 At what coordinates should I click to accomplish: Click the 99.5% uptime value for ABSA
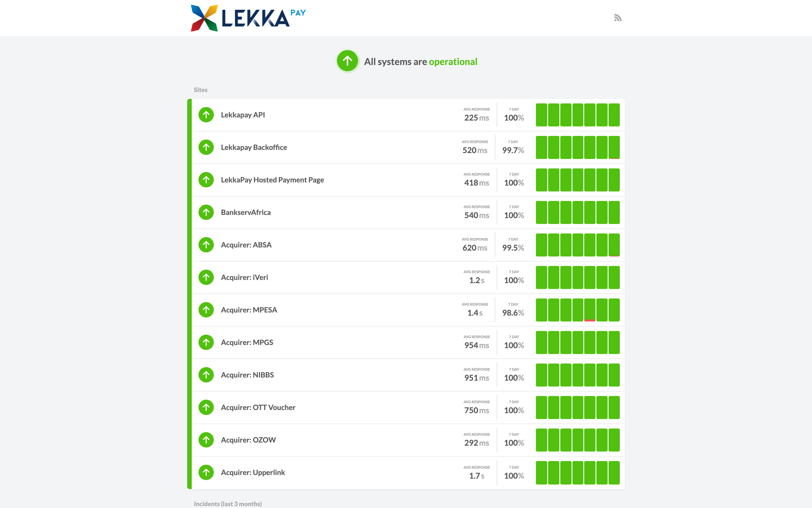click(513, 248)
